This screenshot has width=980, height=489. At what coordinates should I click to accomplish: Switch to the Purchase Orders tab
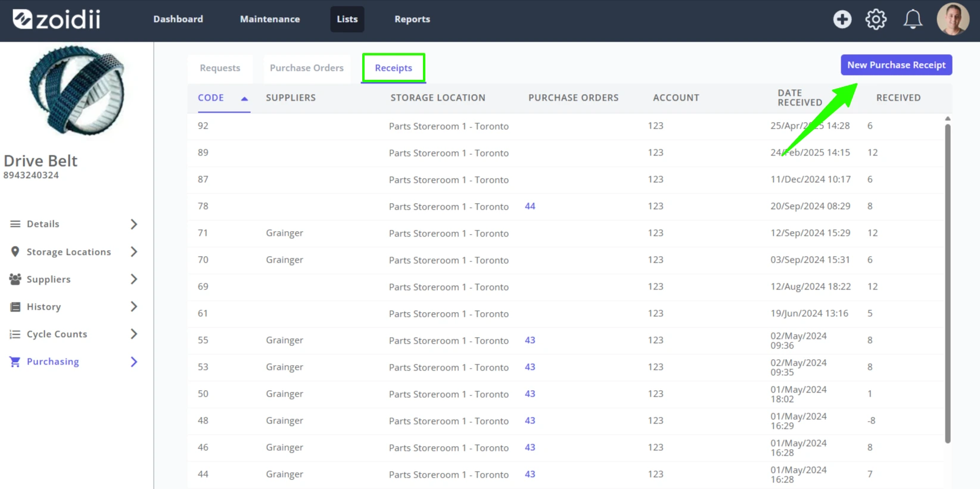pyautogui.click(x=307, y=68)
